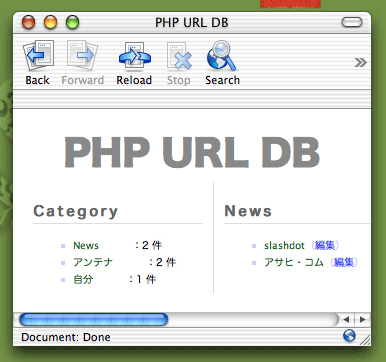Viewport: 386px width, 362px height.
Task: Open the アンテナ category link
Action: tap(93, 262)
